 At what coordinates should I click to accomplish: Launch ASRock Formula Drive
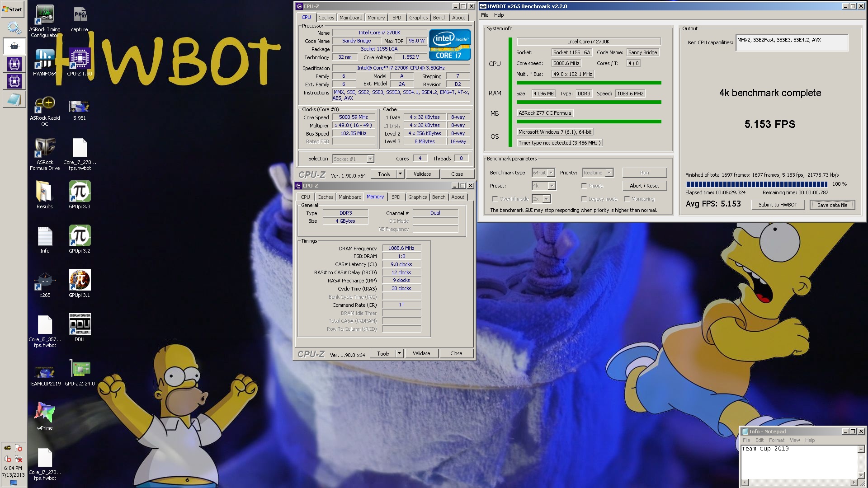coord(45,155)
